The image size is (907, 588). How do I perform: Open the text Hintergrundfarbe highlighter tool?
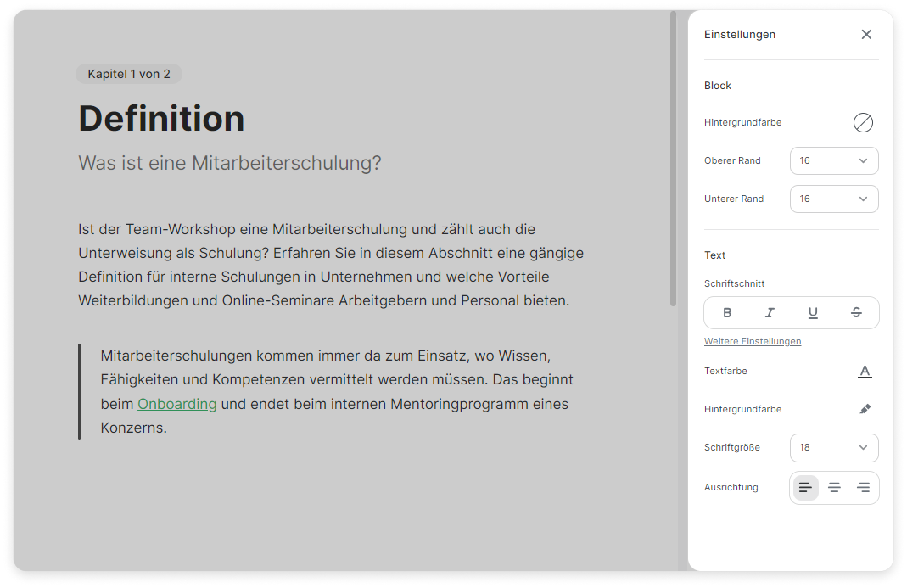(865, 409)
